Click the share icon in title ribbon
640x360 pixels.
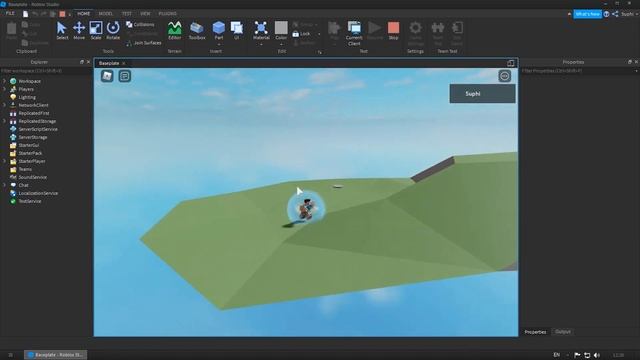615,14
